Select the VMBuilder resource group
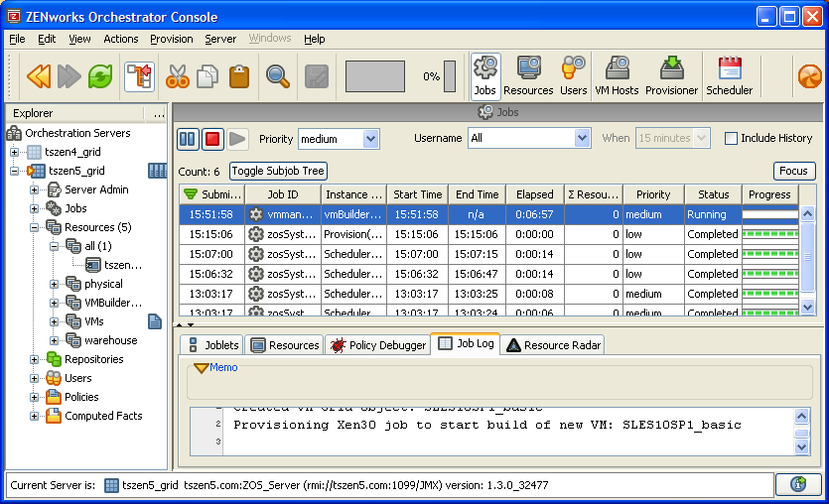 coord(104,303)
